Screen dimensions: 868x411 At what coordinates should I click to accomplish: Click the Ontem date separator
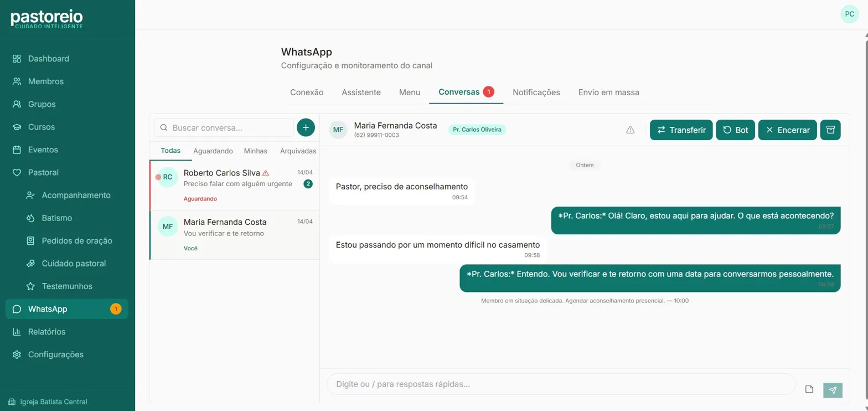click(x=585, y=165)
